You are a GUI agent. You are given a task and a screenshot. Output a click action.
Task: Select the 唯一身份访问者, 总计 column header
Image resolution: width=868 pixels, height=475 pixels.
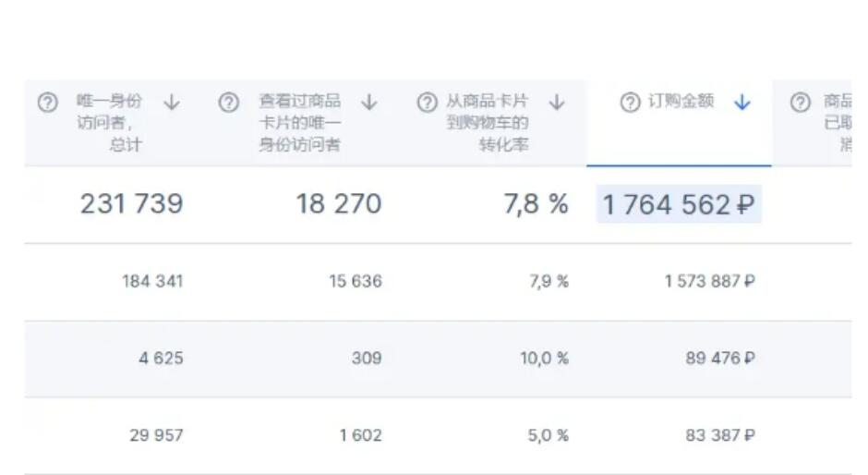110,123
